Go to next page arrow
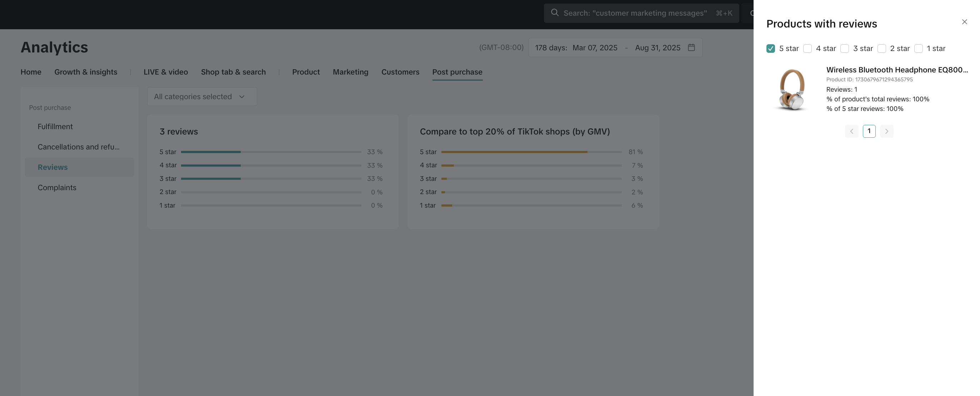Image resolution: width=980 pixels, height=396 pixels. [x=886, y=131]
